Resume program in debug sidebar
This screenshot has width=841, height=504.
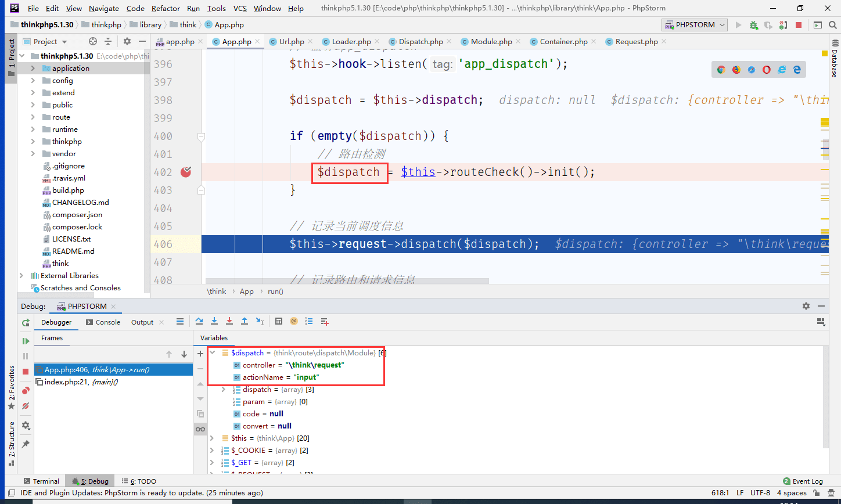pos(26,341)
